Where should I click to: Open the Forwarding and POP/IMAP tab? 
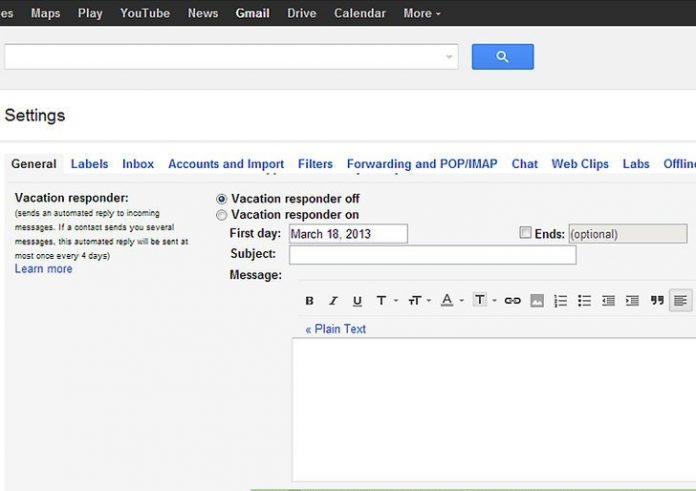422,164
